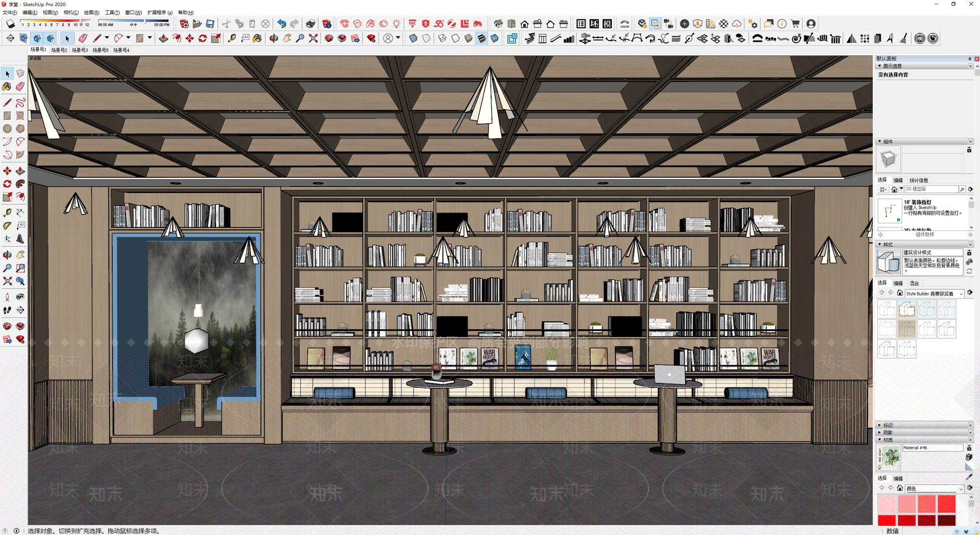Image resolution: width=980 pixels, height=535 pixels.
Task: Click the Material #46 preview thumbnail
Action: coord(889,458)
